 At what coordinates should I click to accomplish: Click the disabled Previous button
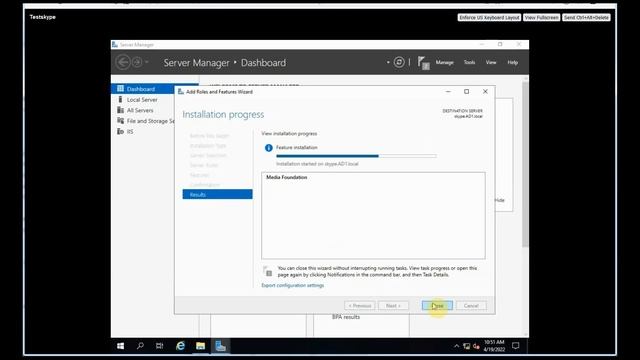pyautogui.click(x=360, y=305)
